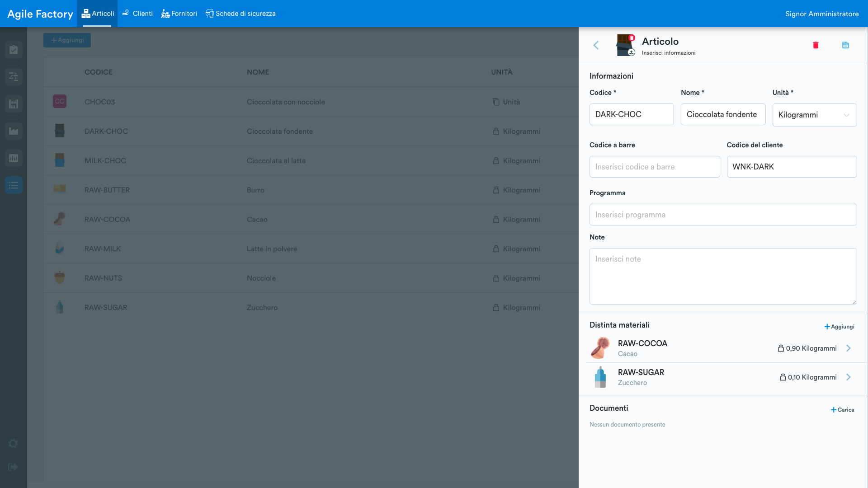The height and width of the screenshot is (488, 868).
Task: Click the Aggiungi button above the table
Action: (67, 40)
